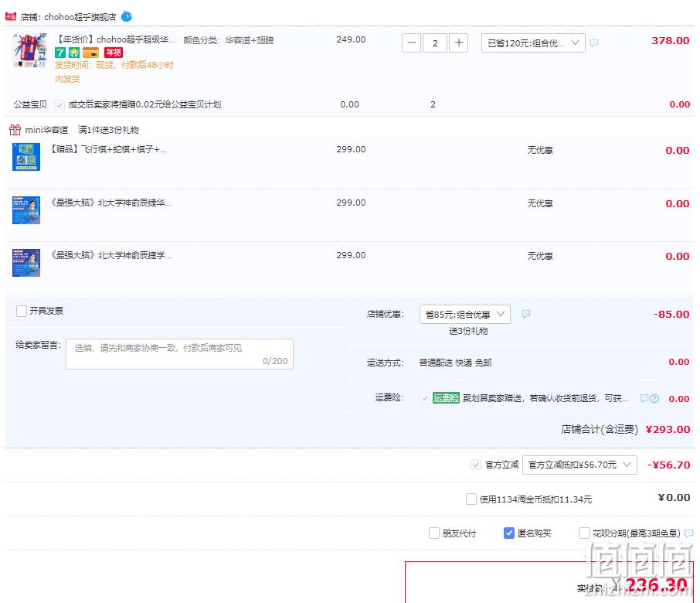Click the gift icon beside mini华容道
The image size is (700, 603).
(15, 130)
